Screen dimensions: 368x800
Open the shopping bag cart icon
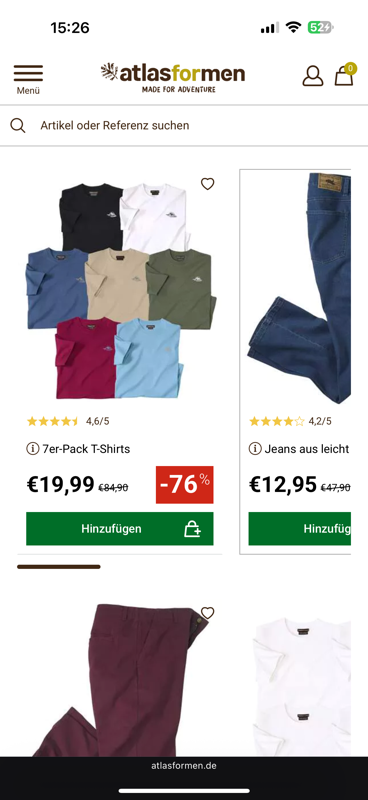344,75
